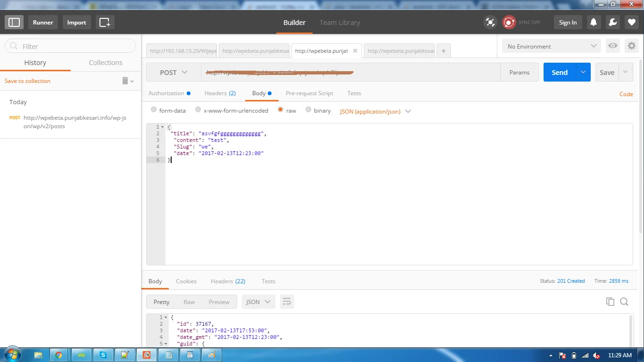Expand the Send button dropdown arrow

point(583,72)
